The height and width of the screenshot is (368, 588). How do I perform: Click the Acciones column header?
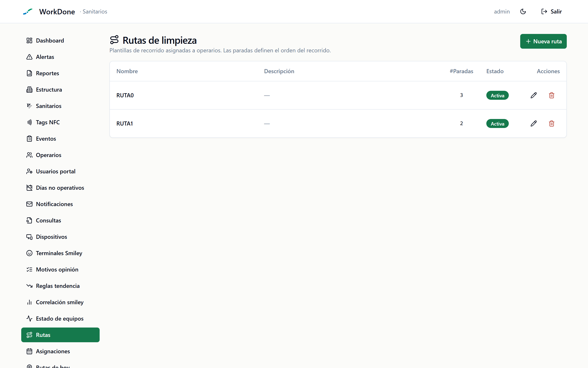(548, 71)
